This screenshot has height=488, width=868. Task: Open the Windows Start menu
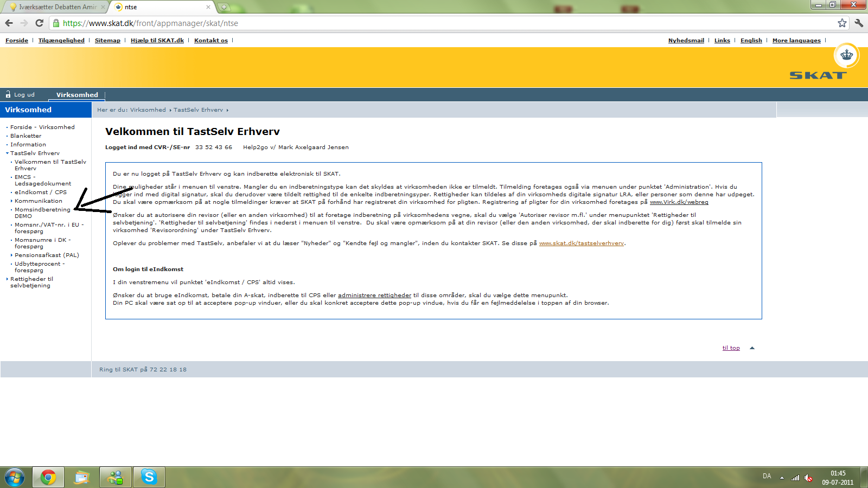[x=15, y=477]
